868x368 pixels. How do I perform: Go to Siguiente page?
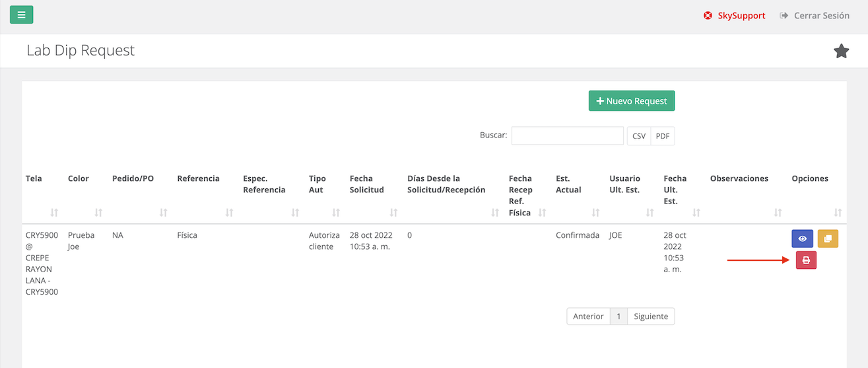[650, 316]
